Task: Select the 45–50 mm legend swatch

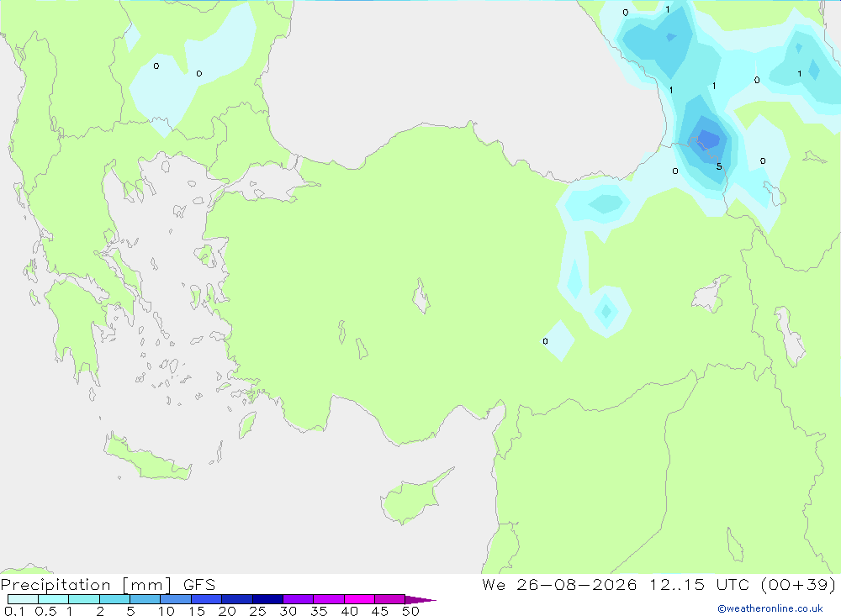Action: click(x=390, y=599)
